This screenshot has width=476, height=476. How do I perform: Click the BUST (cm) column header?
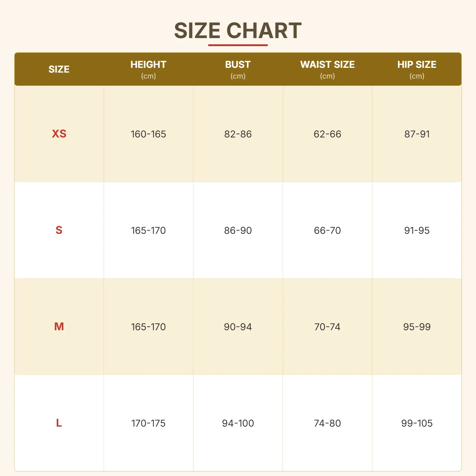pos(238,69)
